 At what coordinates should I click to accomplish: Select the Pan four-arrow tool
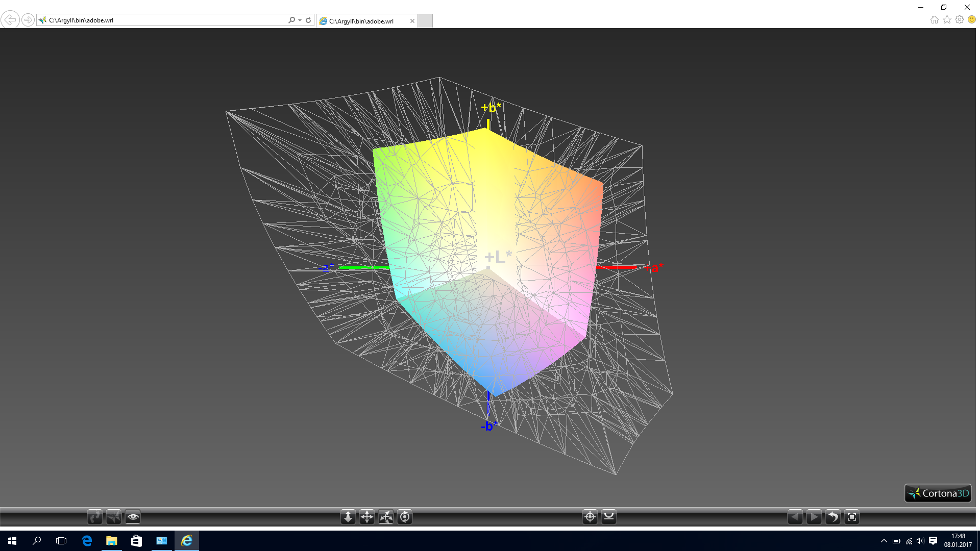(x=367, y=517)
